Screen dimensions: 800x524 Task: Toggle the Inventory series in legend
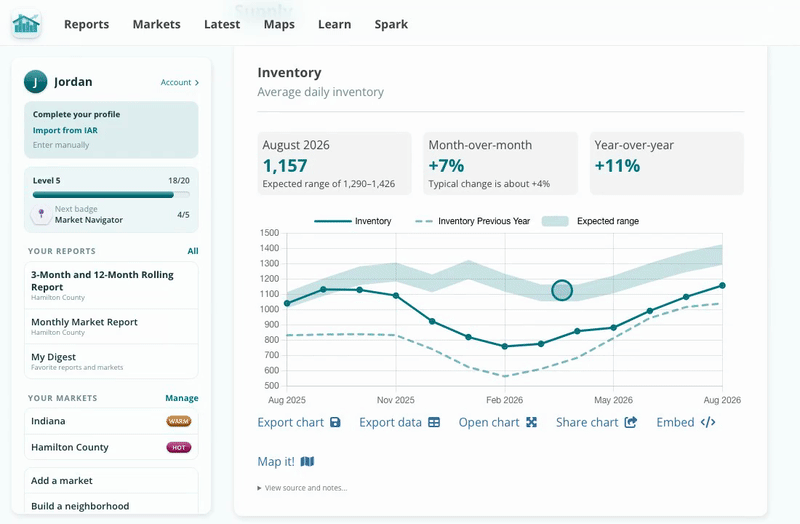click(x=353, y=221)
